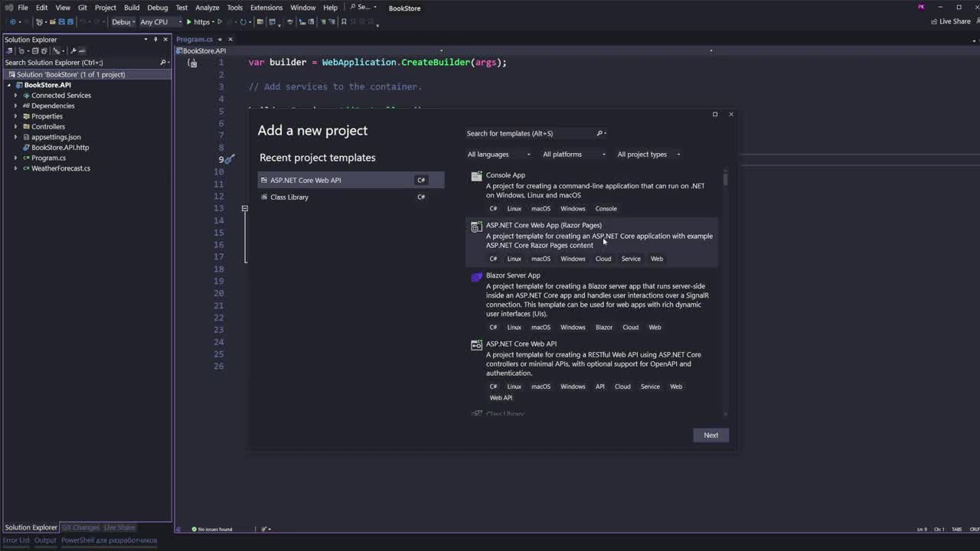Click the Save icon in toolbar
Viewport: 980px width, 551px height.
62,21
